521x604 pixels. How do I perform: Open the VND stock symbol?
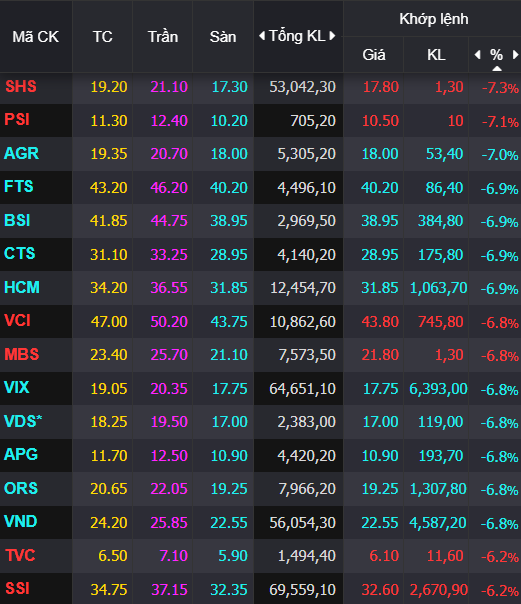[x=20, y=522]
